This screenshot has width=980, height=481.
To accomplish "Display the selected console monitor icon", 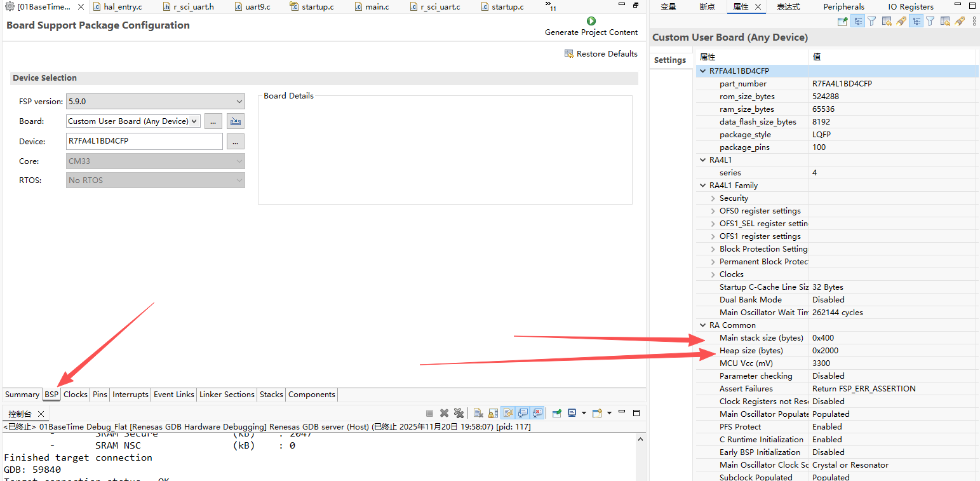I will [572, 413].
